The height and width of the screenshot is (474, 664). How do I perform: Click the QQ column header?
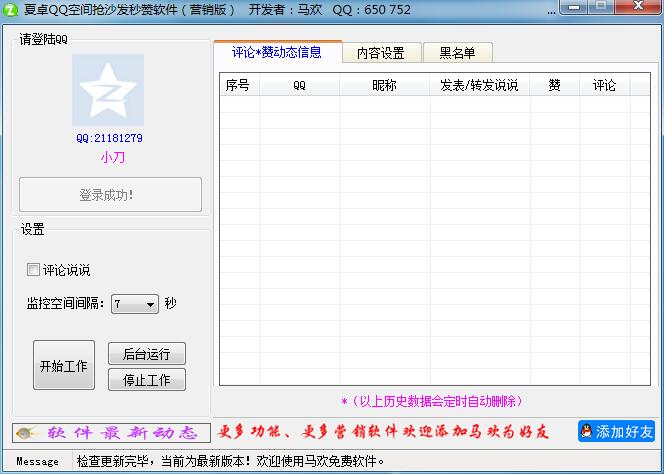click(299, 85)
